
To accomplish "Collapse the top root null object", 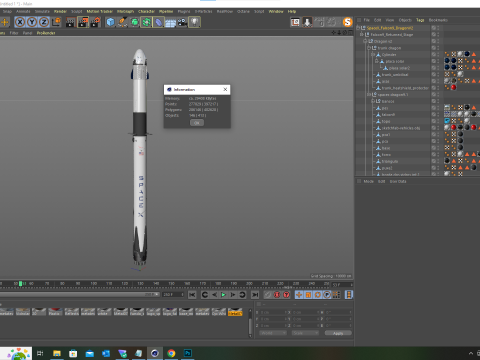I will tap(358, 28).
